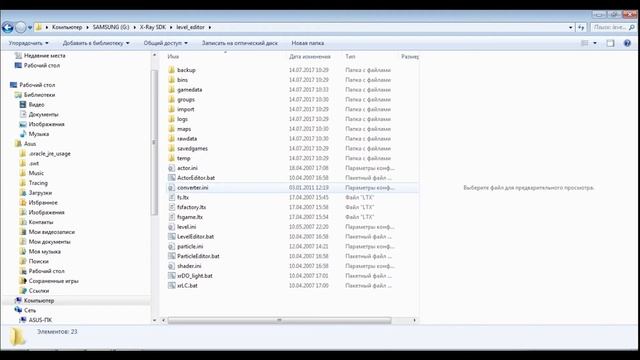Viewport: 640px width, 360px height.
Task: Select the rawdata folder icon
Action: coord(171,139)
